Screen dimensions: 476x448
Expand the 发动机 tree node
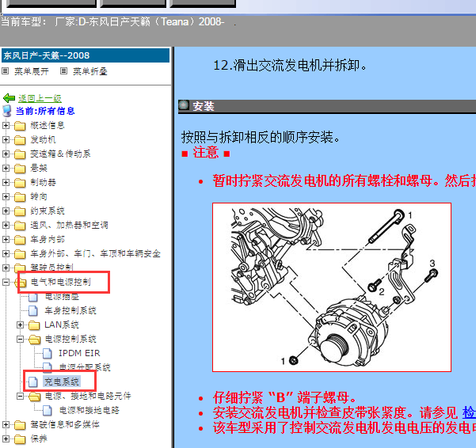6,139
